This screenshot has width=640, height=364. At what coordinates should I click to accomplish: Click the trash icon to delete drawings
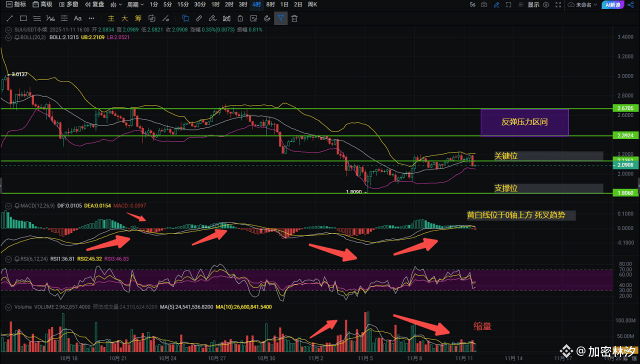click(x=294, y=18)
